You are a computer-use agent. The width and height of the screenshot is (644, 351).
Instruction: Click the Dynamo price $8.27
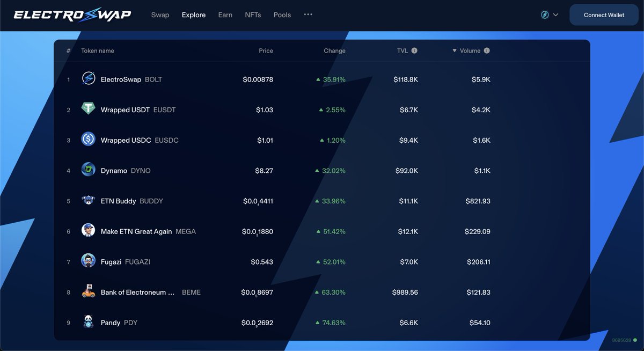(264, 171)
